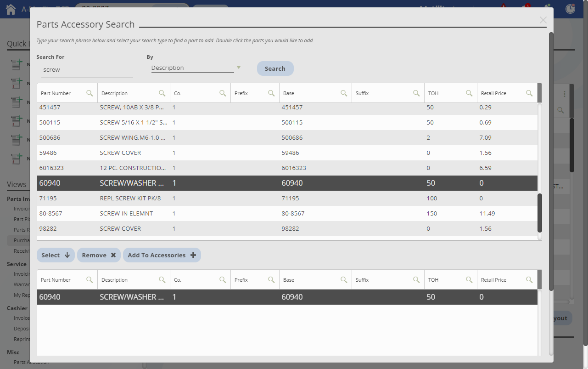Close the Parts Accessory Search dialog

pyautogui.click(x=543, y=20)
